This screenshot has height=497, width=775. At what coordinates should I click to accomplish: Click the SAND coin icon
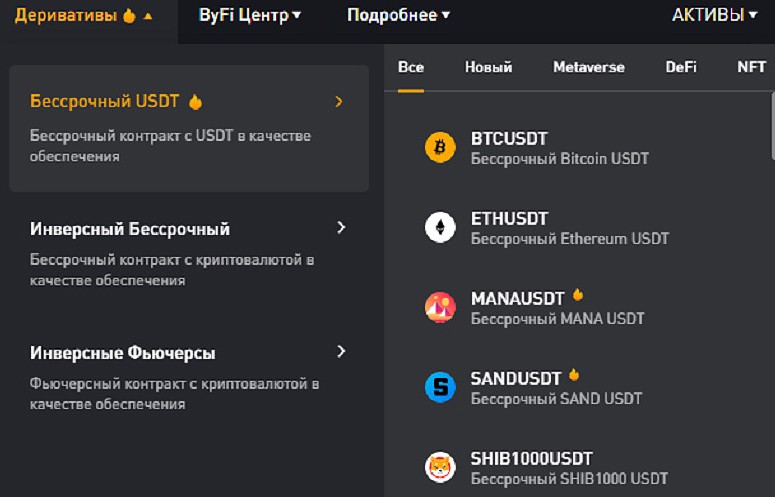point(440,387)
